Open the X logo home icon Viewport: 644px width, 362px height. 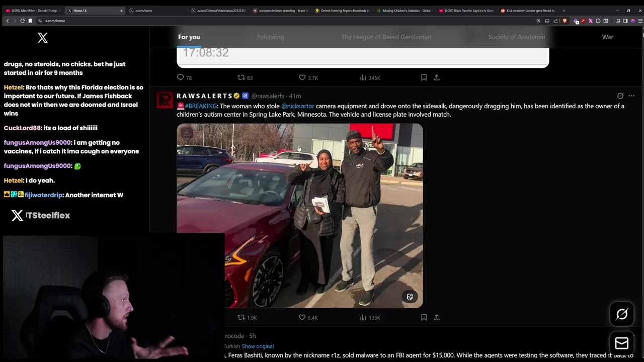(43, 38)
